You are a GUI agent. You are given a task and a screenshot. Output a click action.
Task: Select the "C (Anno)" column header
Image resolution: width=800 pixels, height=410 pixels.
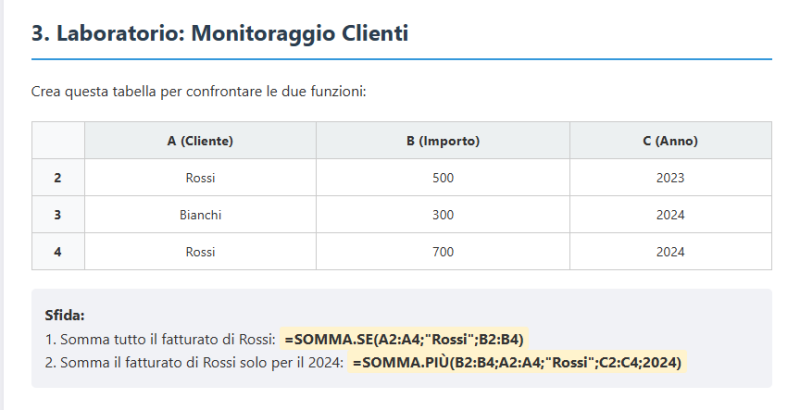[670, 141]
